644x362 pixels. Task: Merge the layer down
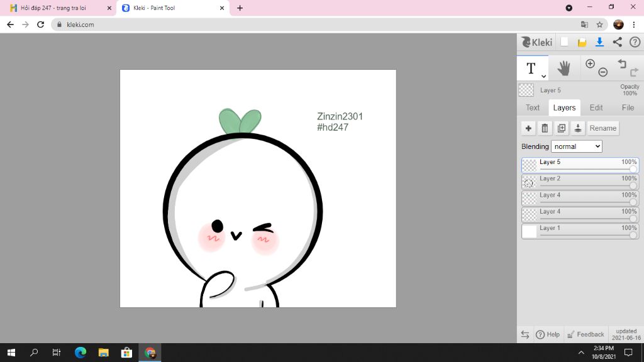click(578, 128)
